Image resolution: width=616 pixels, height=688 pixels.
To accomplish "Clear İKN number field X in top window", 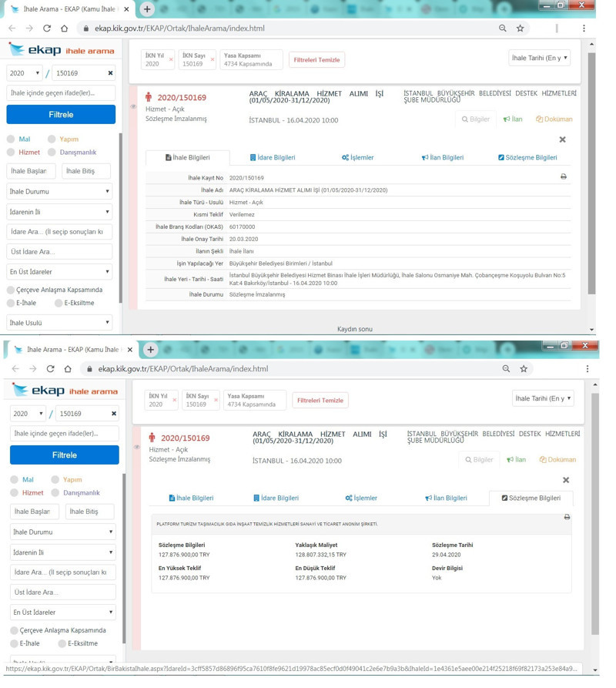I will [x=110, y=73].
